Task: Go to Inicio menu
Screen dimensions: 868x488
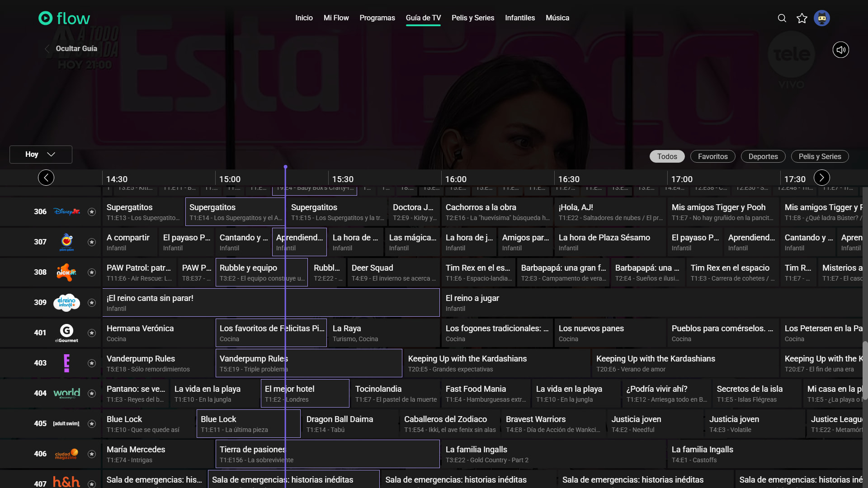Action: click(x=304, y=18)
